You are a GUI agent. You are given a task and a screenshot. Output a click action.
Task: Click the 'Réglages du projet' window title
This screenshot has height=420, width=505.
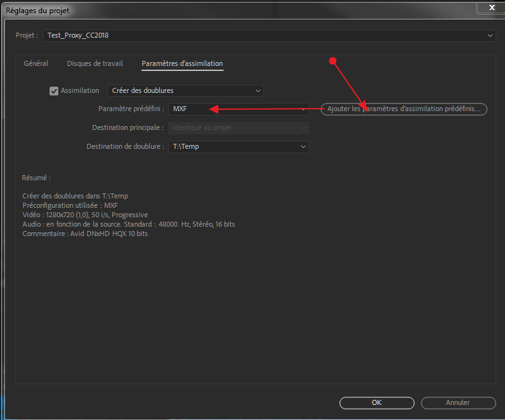[x=38, y=11]
